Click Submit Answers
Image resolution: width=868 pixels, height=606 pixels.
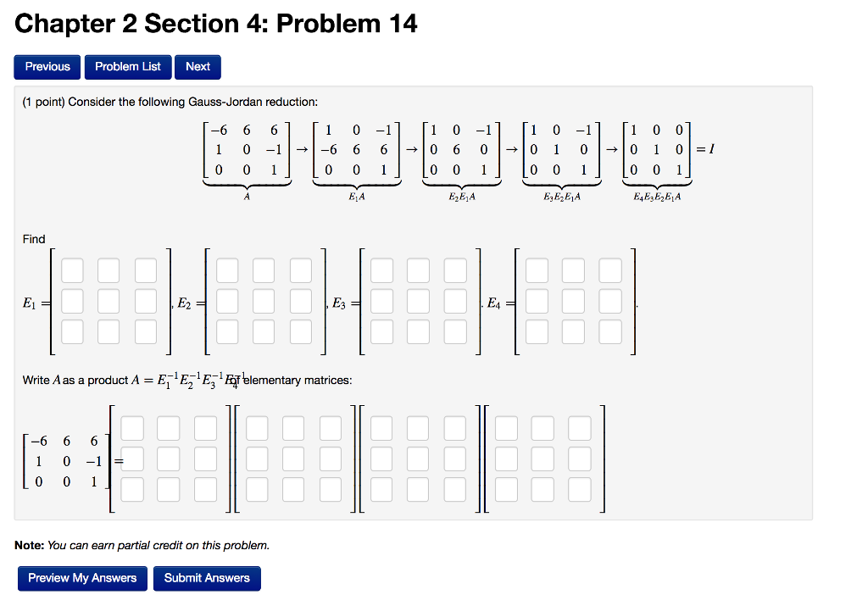(x=207, y=578)
